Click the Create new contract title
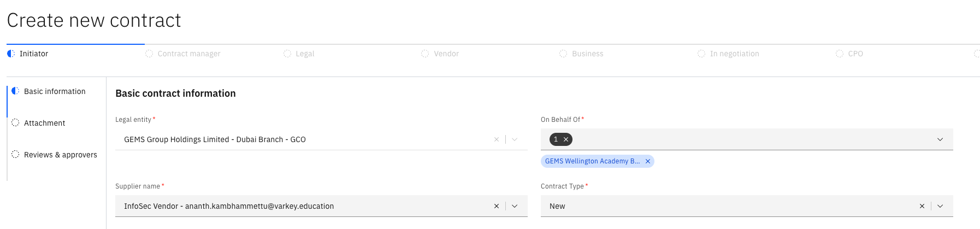This screenshot has height=229, width=980. pos(94,20)
